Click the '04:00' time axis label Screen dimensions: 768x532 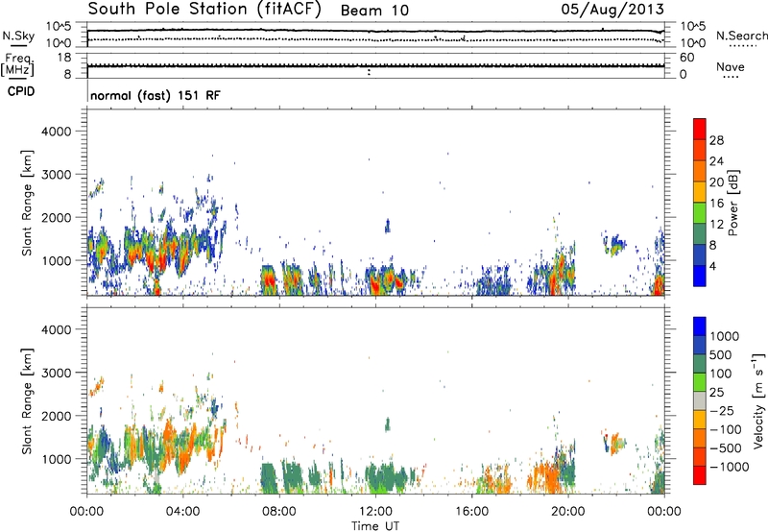[182, 512]
